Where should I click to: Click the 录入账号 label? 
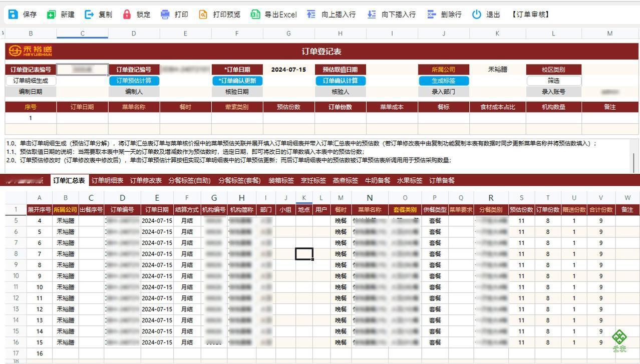(x=553, y=92)
